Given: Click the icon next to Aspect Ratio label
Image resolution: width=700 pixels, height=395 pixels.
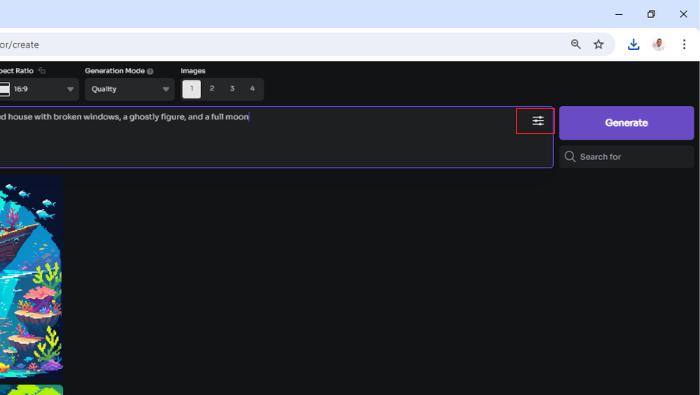Looking at the screenshot, I should click(x=42, y=71).
